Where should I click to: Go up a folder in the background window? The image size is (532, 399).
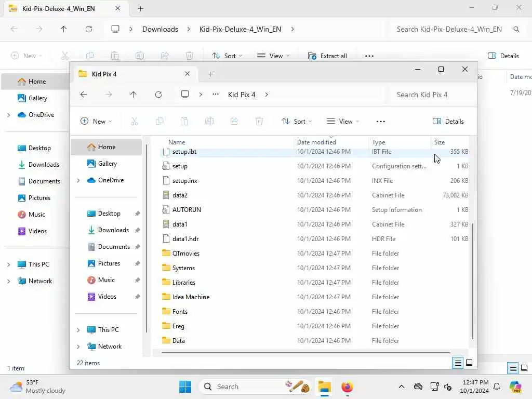click(64, 29)
